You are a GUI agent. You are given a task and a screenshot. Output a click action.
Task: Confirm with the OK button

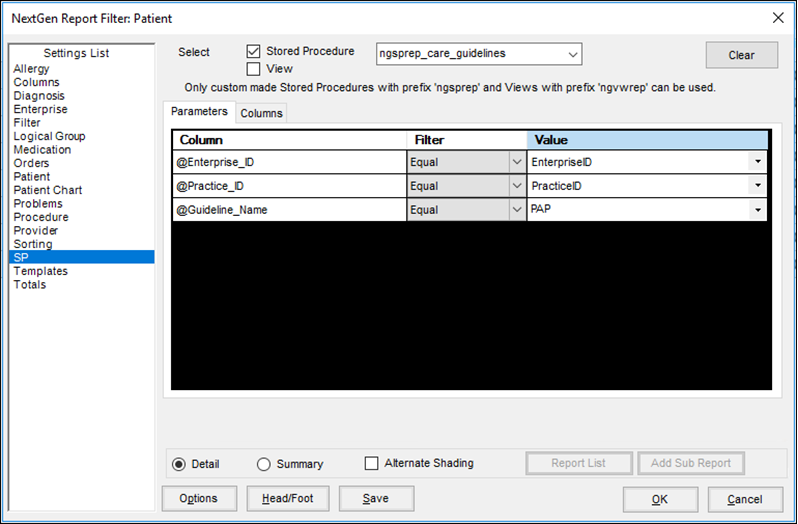click(x=660, y=500)
